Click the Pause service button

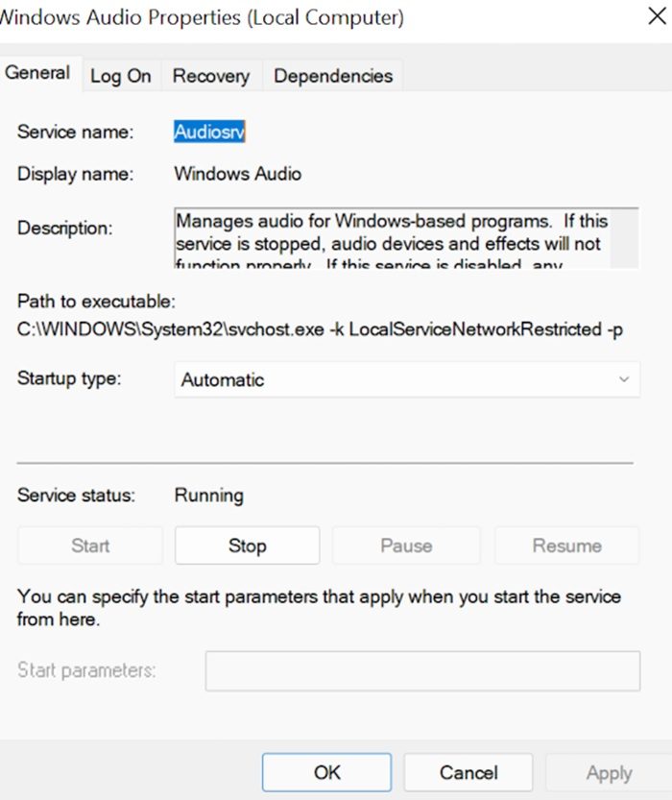pos(406,545)
